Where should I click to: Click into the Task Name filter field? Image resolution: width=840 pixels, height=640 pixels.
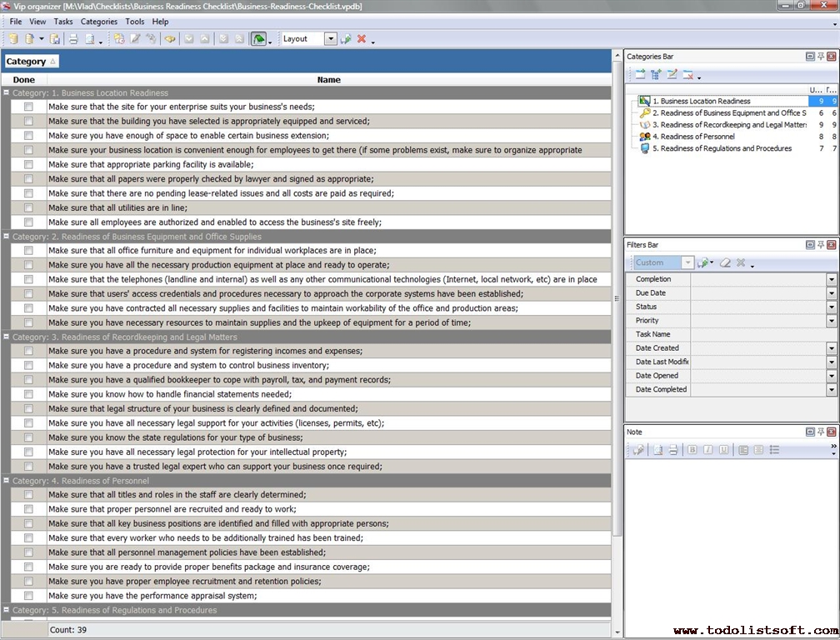[x=757, y=334]
